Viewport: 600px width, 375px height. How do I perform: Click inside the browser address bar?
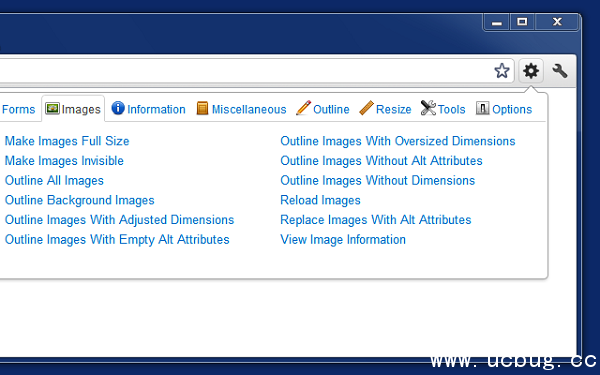tap(245, 71)
